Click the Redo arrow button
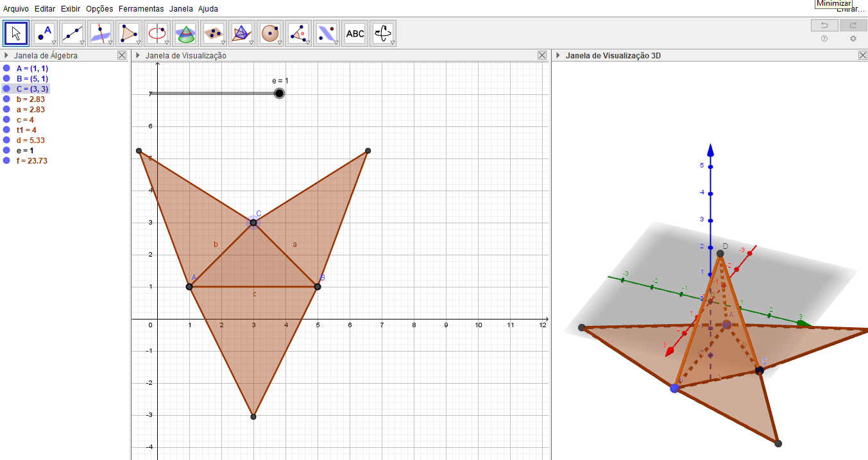 [x=853, y=26]
